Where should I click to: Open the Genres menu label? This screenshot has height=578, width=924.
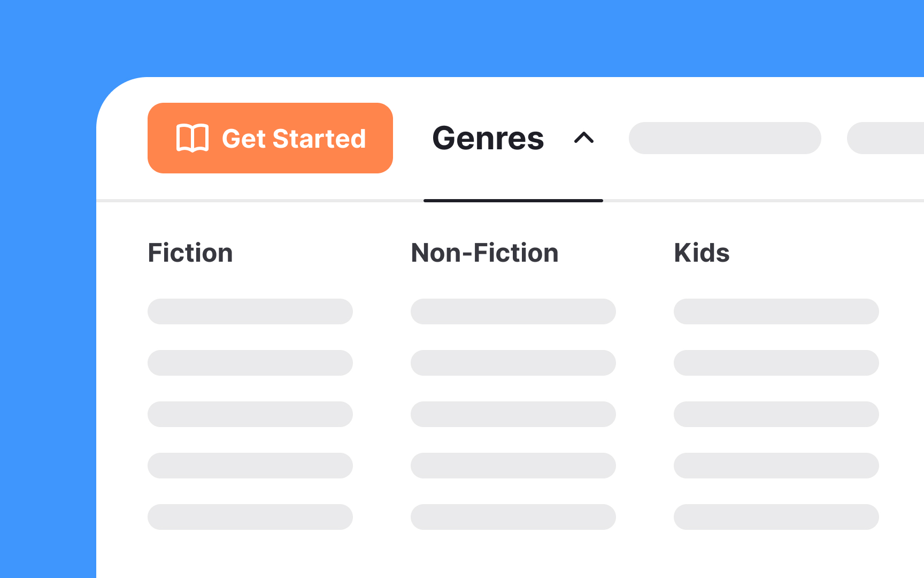click(x=488, y=138)
